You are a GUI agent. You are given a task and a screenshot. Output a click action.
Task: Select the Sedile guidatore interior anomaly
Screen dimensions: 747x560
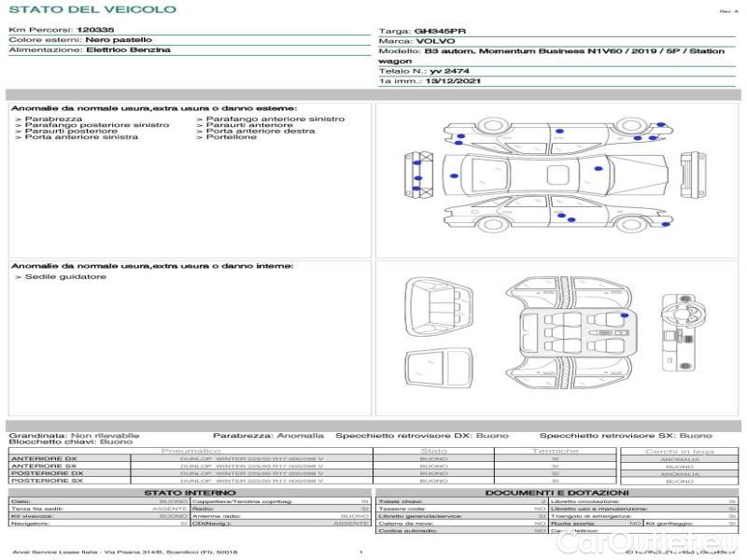pyautogui.click(x=64, y=277)
